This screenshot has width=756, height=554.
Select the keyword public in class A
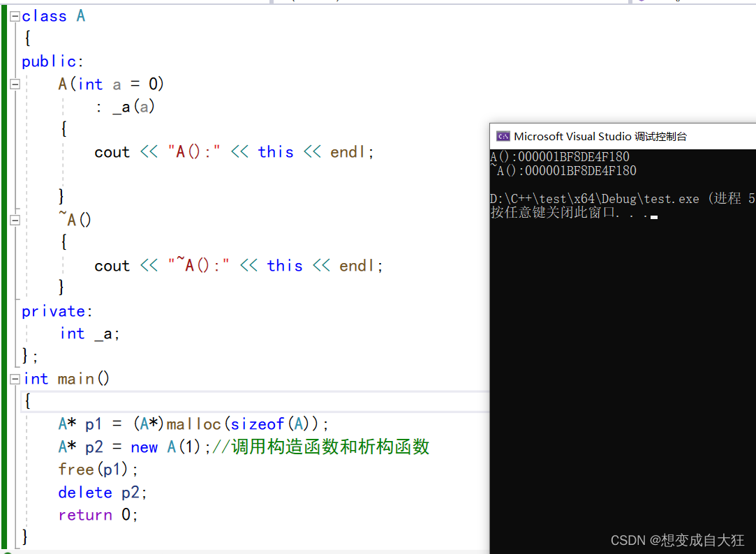[x=50, y=61]
